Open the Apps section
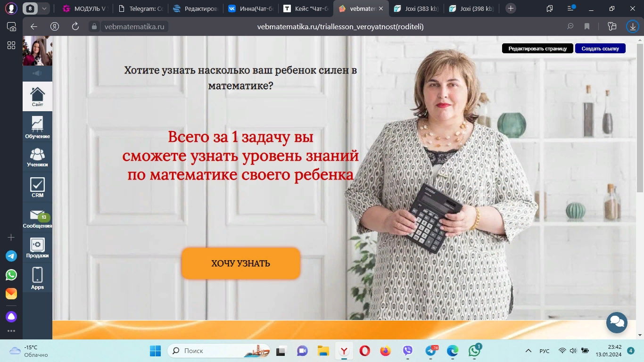 click(x=37, y=278)
